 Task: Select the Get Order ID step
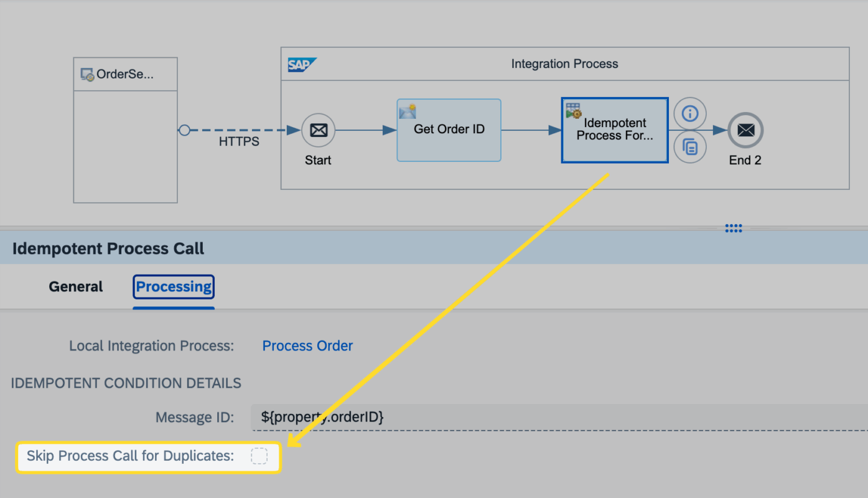point(449,130)
